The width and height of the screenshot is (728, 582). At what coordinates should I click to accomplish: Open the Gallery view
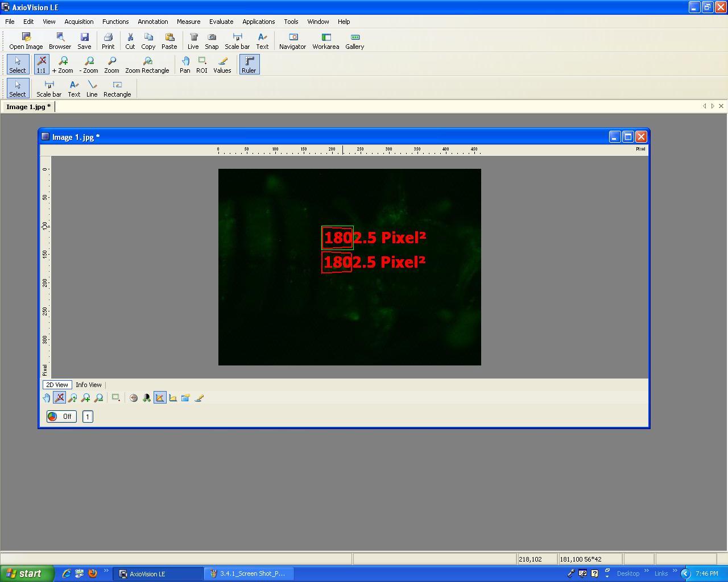(354, 41)
